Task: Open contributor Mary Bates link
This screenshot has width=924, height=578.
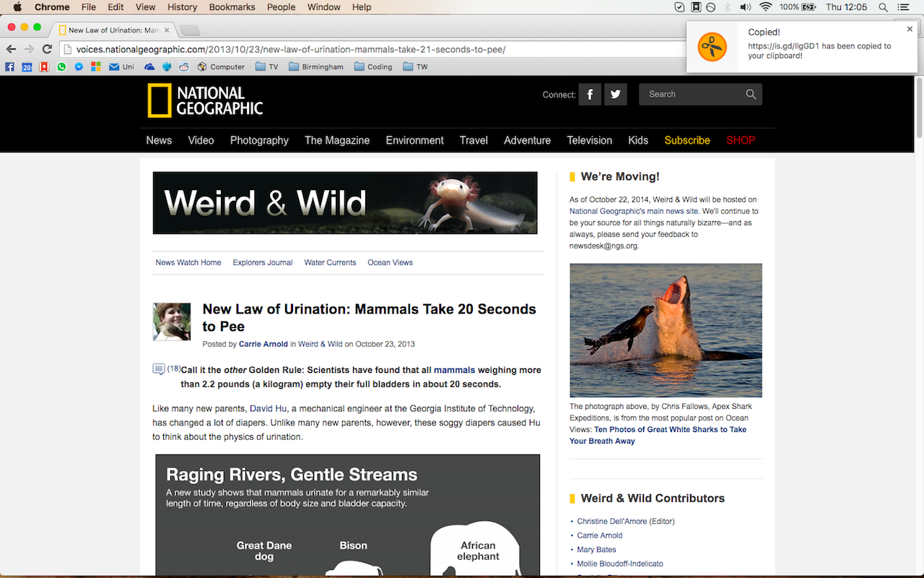Action: click(596, 549)
